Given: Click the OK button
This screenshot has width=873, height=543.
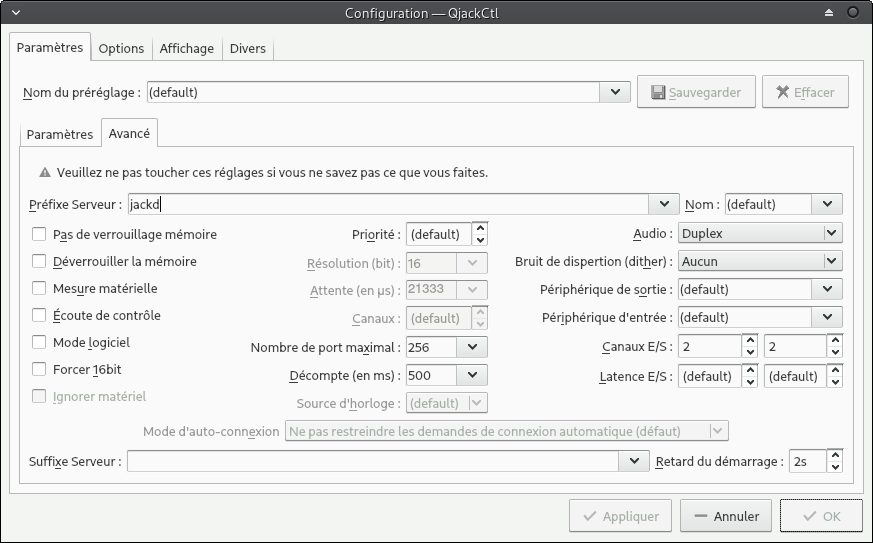Looking at the screenshot, I should [820, 517].
